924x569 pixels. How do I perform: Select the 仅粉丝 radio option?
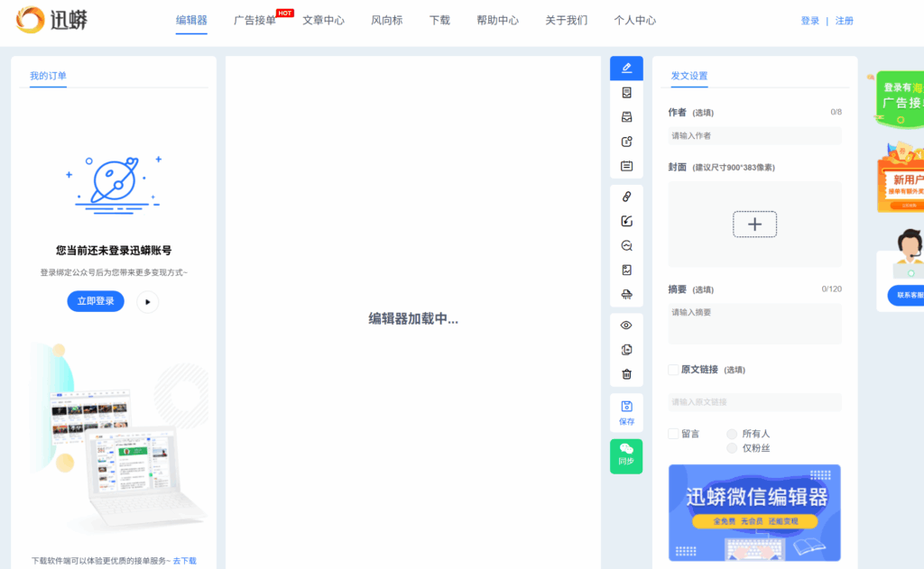tap(732, 448)
